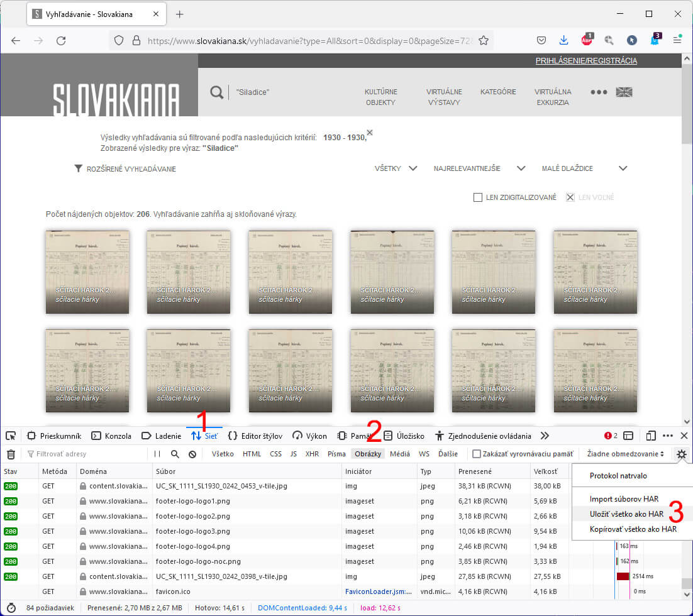The height and width of the screenshot is (616, 693).
Task: Open Adblock Plus extension icon
Action: tap(587, 40)
